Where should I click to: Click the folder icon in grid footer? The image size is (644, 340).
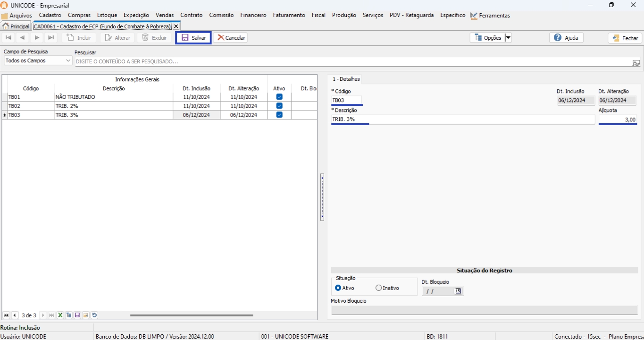[x=86, y=315]
